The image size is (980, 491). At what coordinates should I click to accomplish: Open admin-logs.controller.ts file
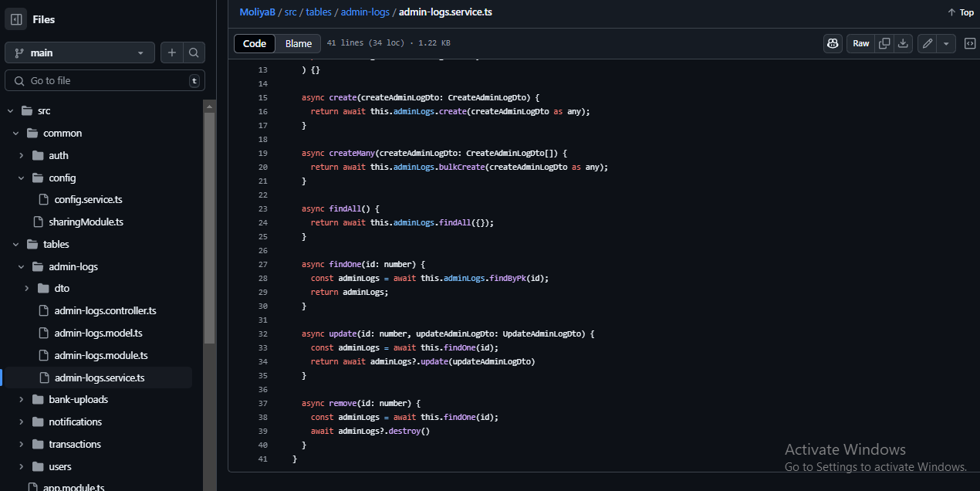pyautogui.click(x=105, y=310)
